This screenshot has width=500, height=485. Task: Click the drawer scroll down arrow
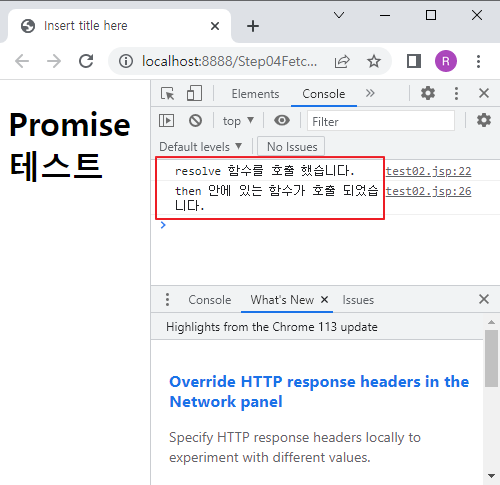[491, 476]
